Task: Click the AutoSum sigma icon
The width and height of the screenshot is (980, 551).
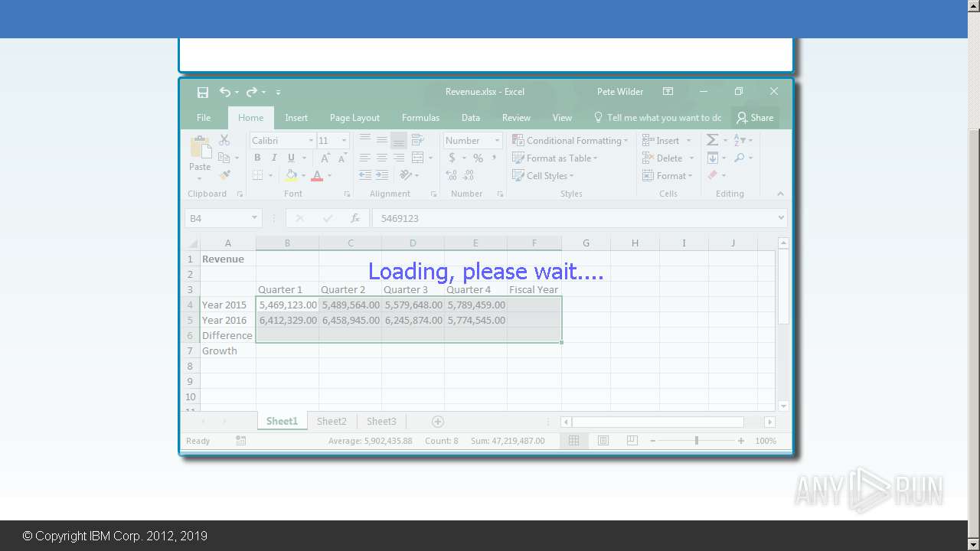Action: tap(713, 140)
